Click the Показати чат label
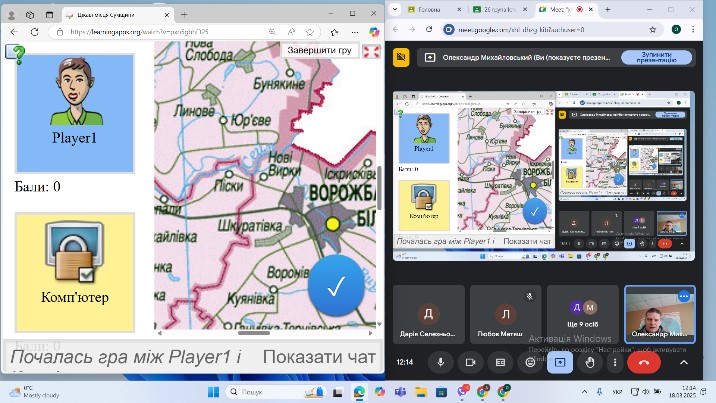 click(319, 357)
